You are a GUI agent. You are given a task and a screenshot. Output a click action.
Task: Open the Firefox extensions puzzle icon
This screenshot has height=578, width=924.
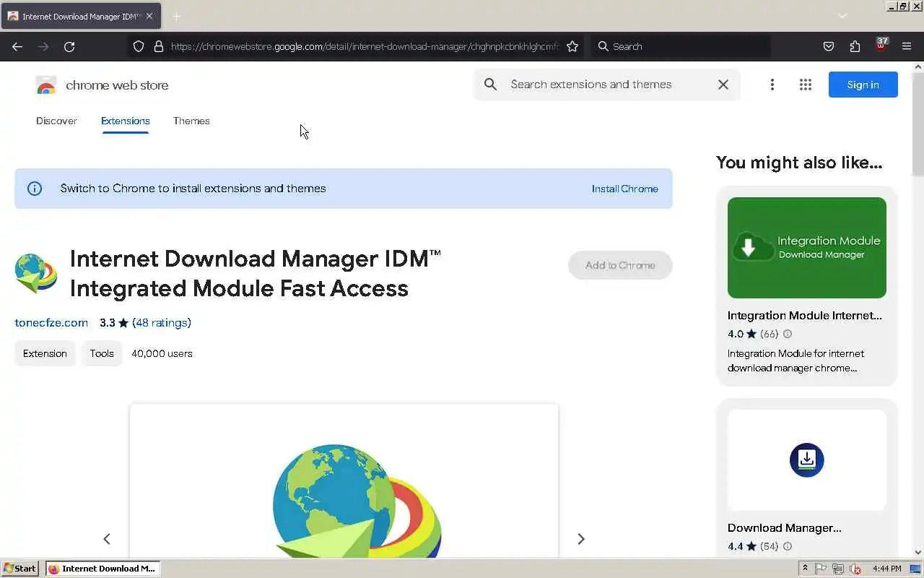click(855, 46)
